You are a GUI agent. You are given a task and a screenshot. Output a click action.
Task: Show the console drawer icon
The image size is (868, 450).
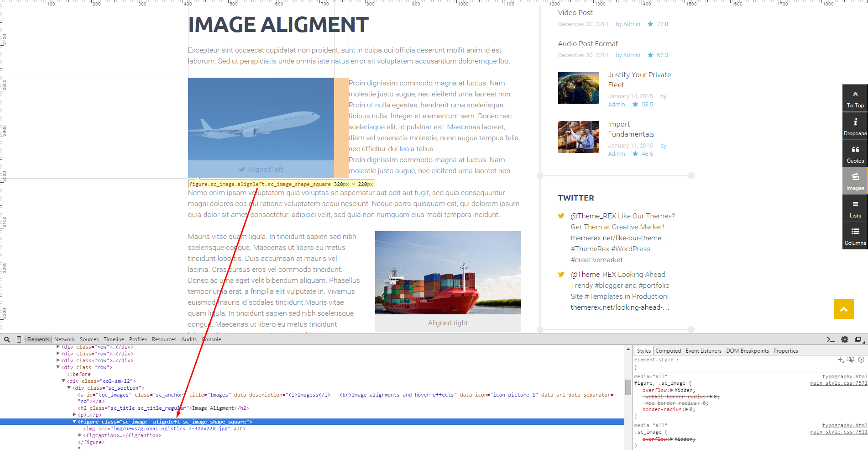(x=831, y=339)
